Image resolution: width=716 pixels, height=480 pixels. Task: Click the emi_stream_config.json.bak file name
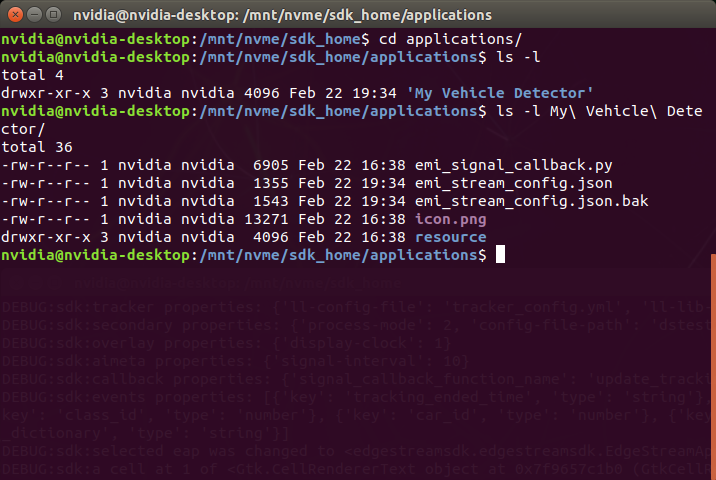tap(532, 201)
